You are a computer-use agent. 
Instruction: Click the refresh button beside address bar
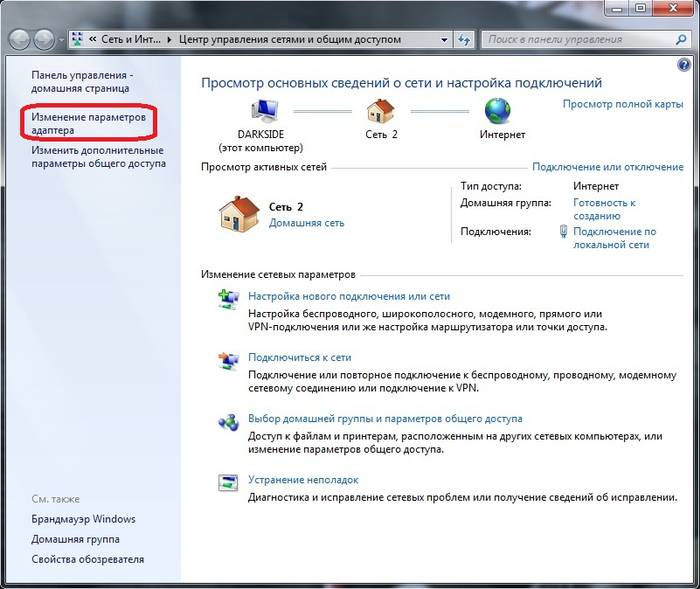pos(464,40)
